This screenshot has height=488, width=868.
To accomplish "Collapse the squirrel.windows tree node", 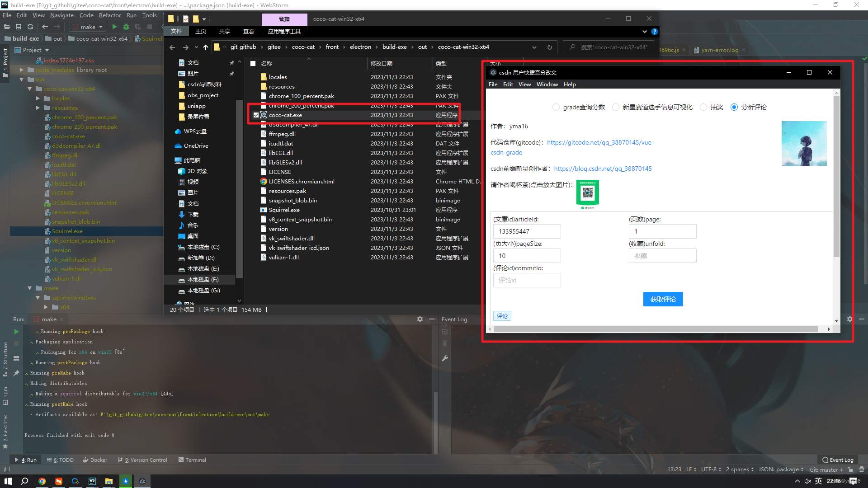I will click(x=38, y=298).
